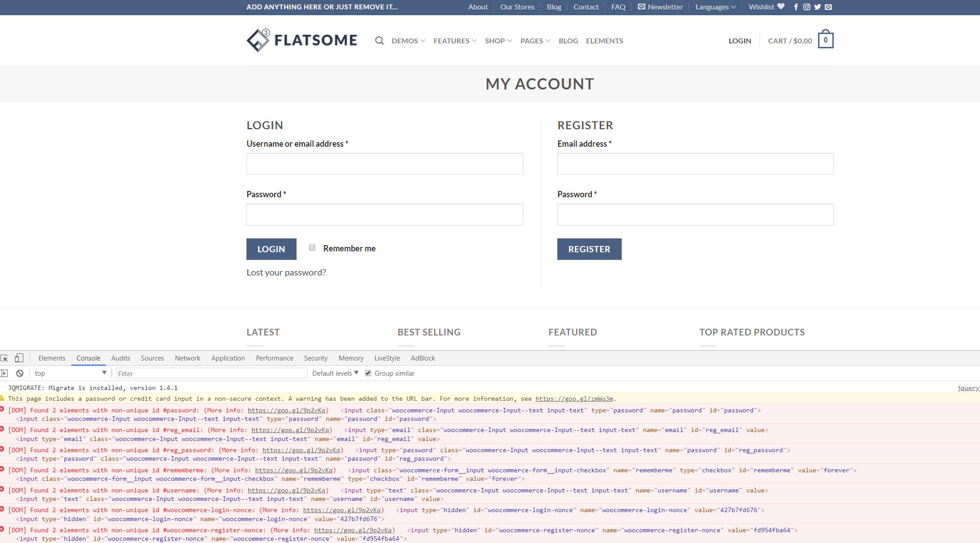Screen dimensions: 980x543
Task: Check the Remember me checkbox
Action: 312,248
